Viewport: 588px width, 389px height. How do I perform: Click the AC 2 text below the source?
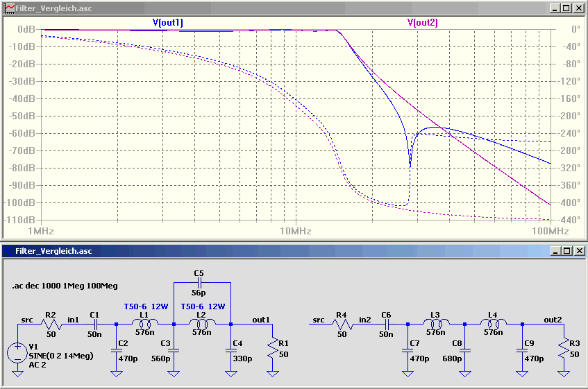click(x=37, y=365)
